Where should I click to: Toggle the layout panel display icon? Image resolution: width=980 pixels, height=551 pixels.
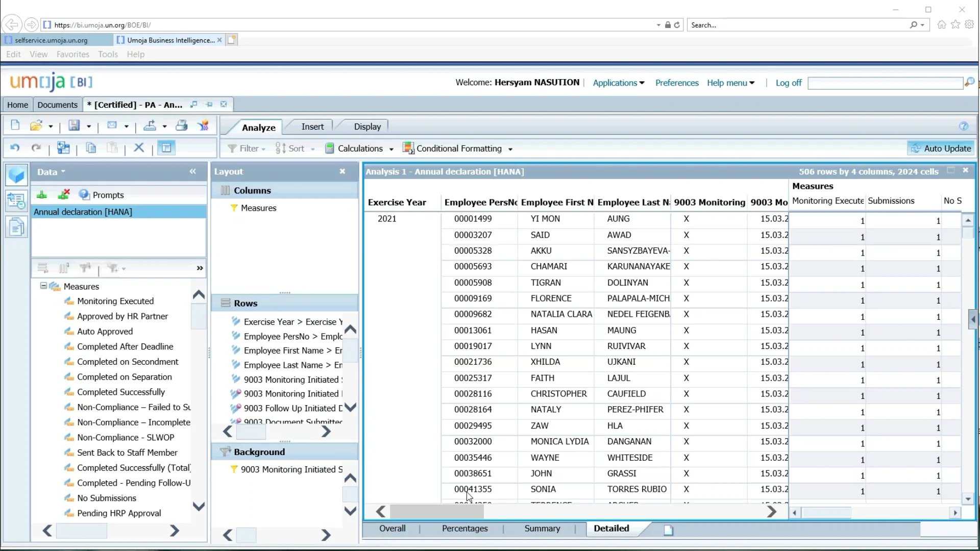pos(166,148)
